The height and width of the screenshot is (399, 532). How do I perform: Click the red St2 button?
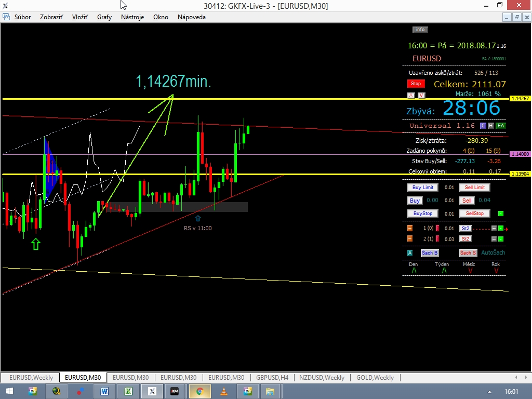click(465, 239)
